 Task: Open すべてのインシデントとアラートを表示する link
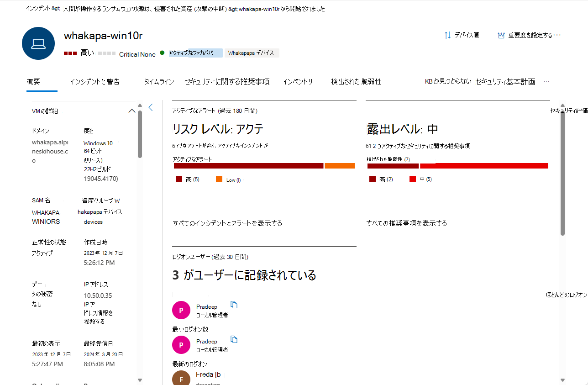pyautogui.click(x=227, y=223)
